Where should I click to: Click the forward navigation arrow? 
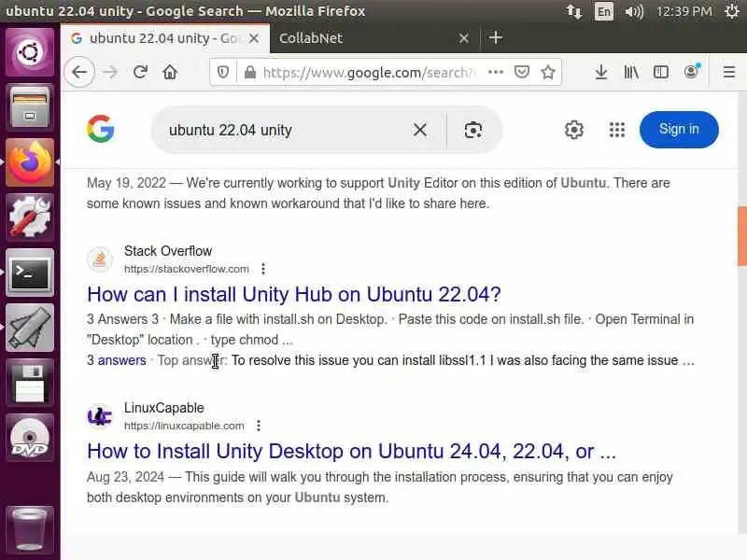[x=110, y=73]
